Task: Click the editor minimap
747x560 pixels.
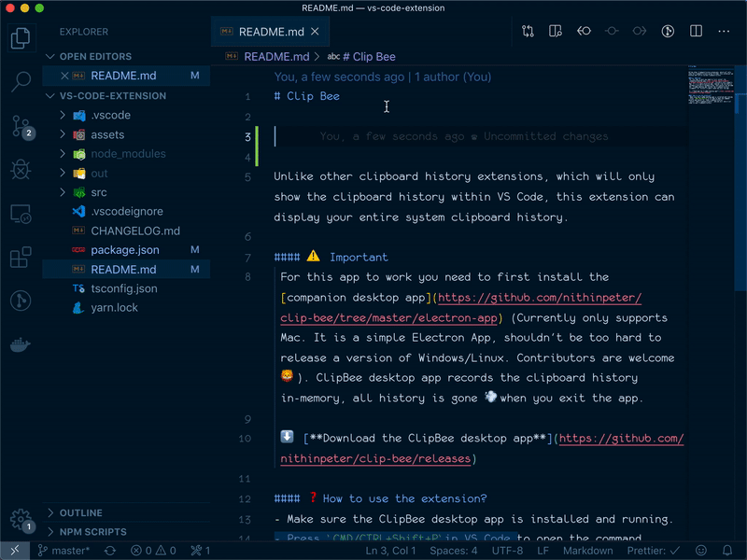Action: (x=711, y=87)
